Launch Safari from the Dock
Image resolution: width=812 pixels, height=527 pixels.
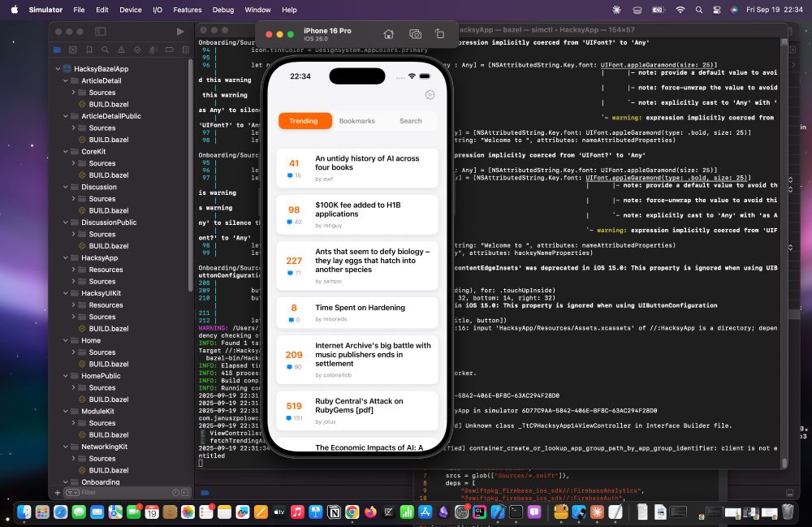pos(61,512)
